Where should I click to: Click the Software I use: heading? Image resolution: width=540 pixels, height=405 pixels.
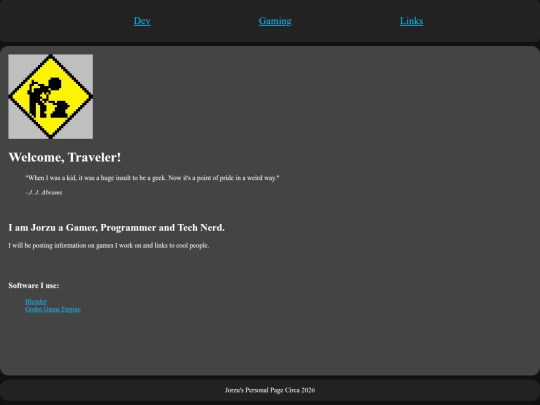click(34, 285)
